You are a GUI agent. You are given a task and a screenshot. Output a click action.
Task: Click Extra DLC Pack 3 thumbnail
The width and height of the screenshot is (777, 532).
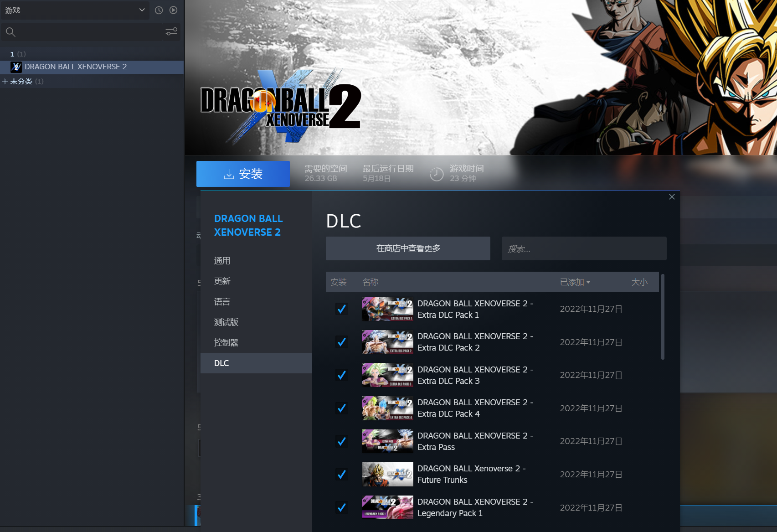point(388,375)
